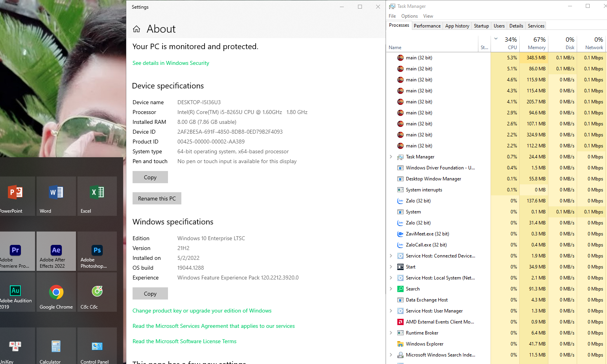Launch Google Chrome tile
607x364 pixels.
click(x=56, y=292)
